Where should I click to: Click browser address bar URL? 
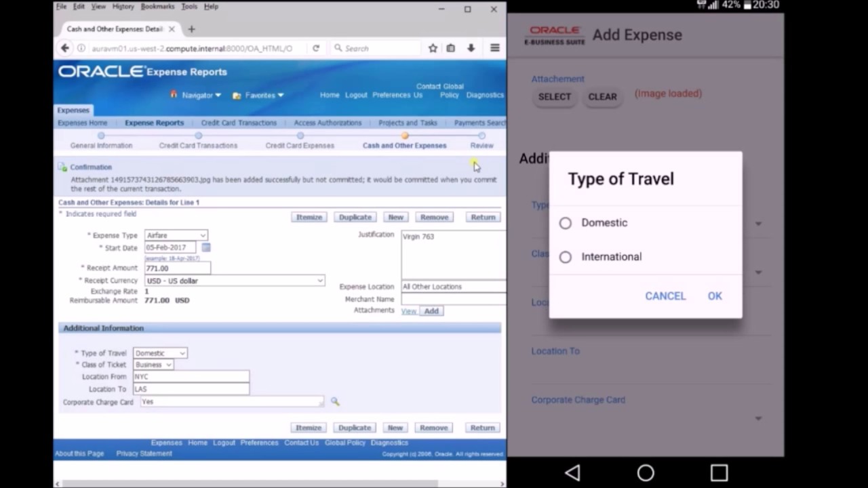(x=192, y=48)
